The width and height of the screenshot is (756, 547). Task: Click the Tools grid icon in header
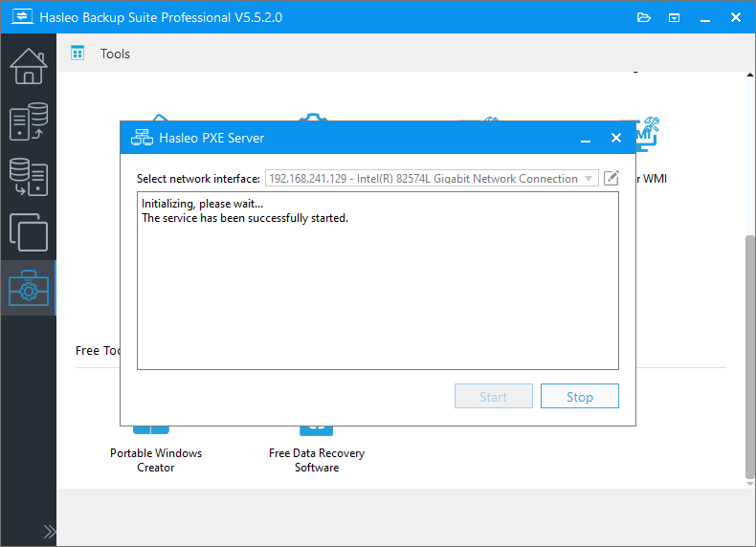point(78,53)
